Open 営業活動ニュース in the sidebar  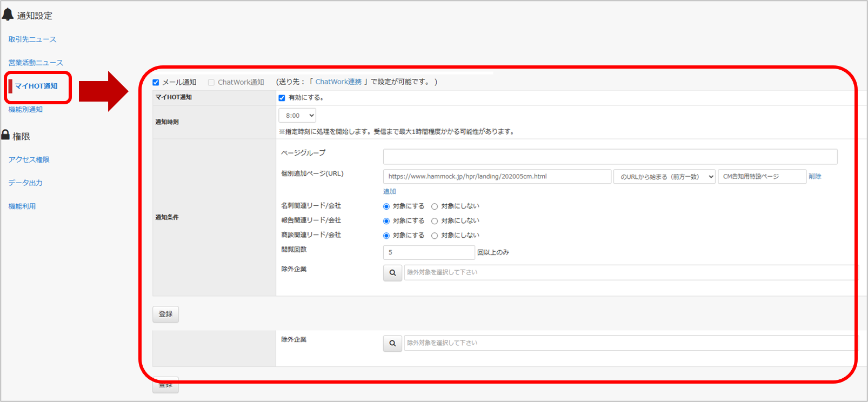click(x=36, y=63)
